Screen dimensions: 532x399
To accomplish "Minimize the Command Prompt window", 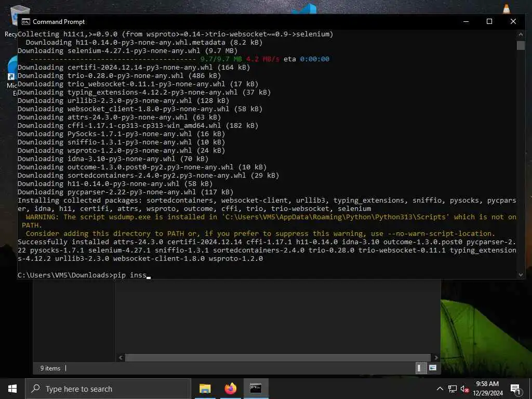I will click(x=466, y=21).
